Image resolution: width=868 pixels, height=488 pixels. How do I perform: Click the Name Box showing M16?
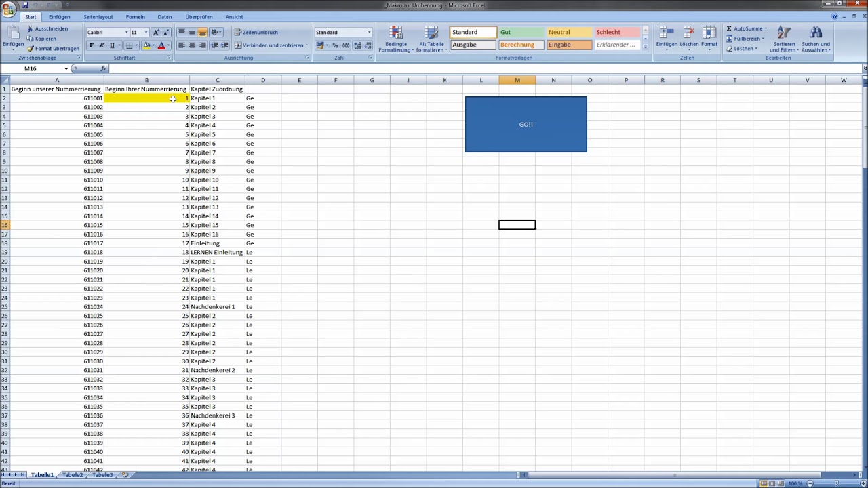click(x=35, y=68)
